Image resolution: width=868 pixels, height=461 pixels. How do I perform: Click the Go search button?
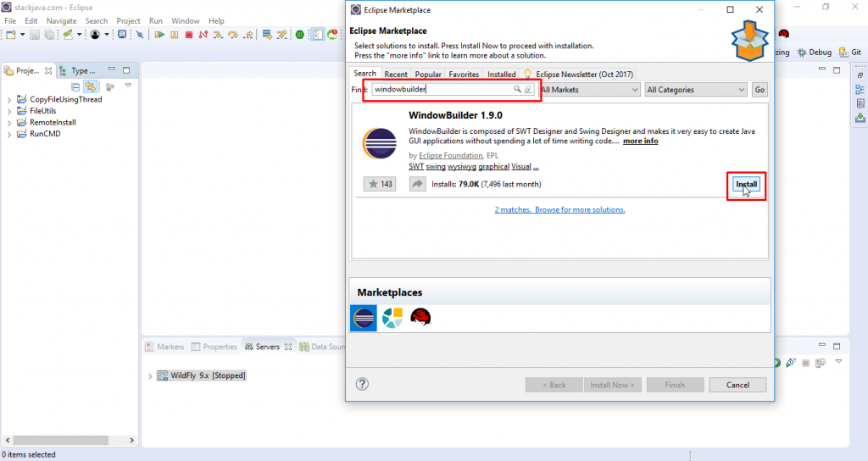pyautogui.click(x=759, y=90)
